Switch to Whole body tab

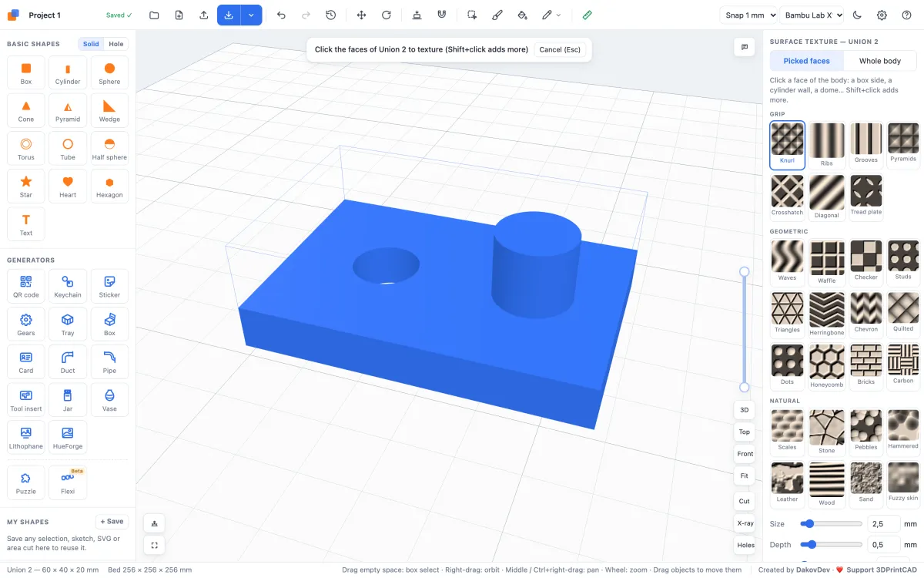pos(880,61)
